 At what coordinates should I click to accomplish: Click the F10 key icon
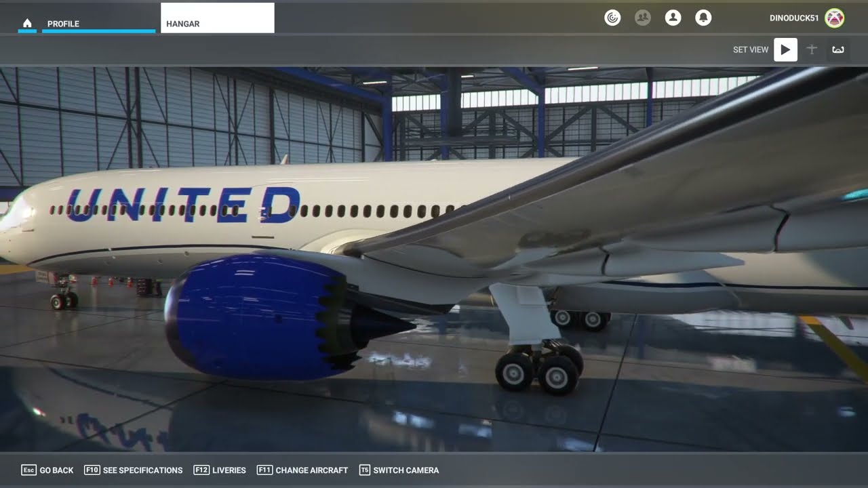pos(92,470)
